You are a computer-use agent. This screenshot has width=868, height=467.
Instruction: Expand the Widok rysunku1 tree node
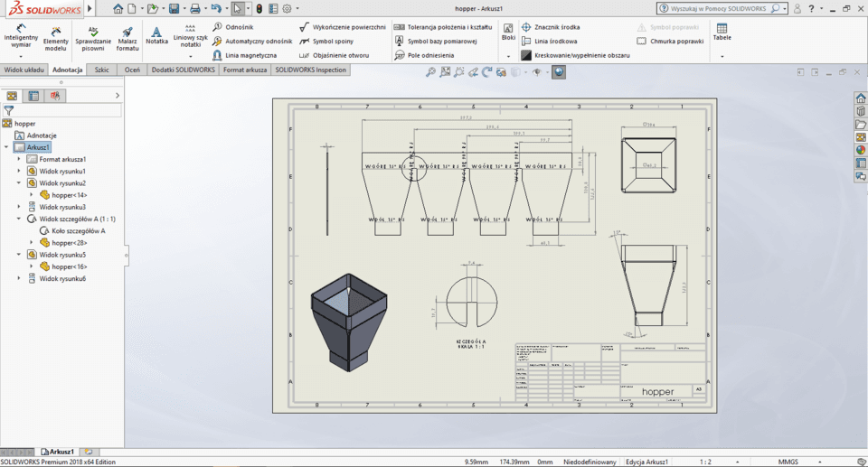[19, 171]
